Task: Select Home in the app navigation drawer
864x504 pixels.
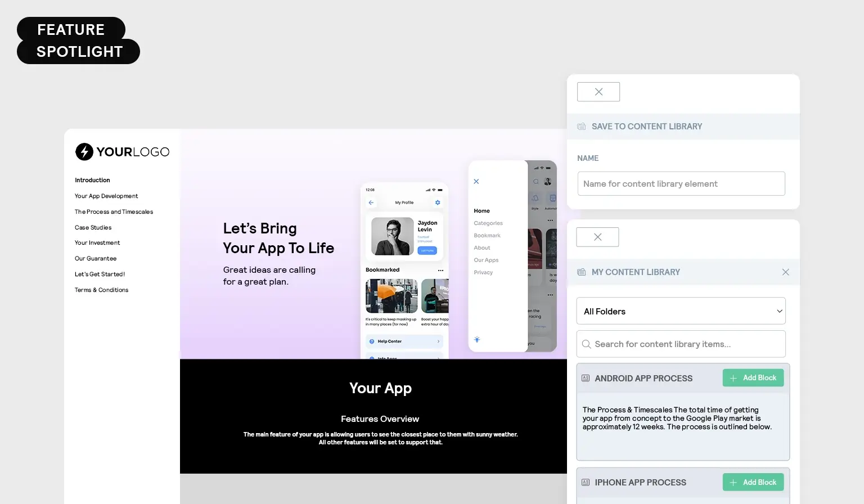Action: (x=481, y=210)
